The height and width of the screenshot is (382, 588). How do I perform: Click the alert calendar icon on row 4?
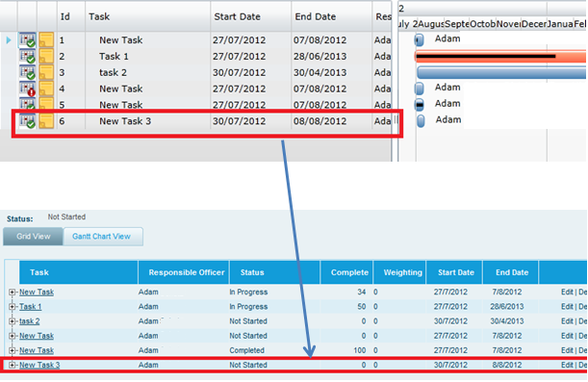27,89
